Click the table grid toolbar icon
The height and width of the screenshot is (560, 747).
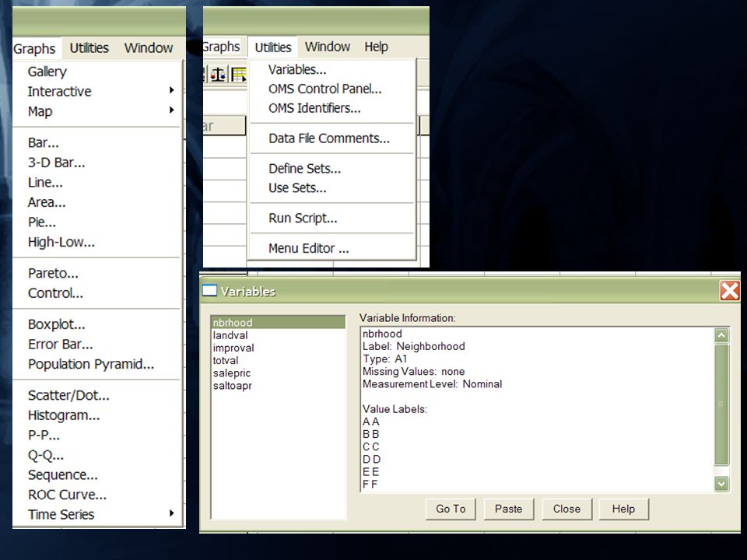pos(238,75)
